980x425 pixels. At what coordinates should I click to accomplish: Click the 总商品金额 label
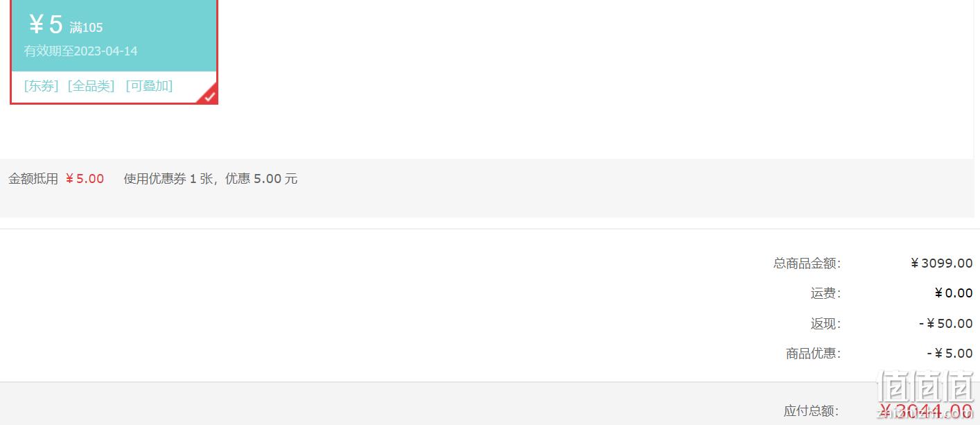(x=807, y=263)
